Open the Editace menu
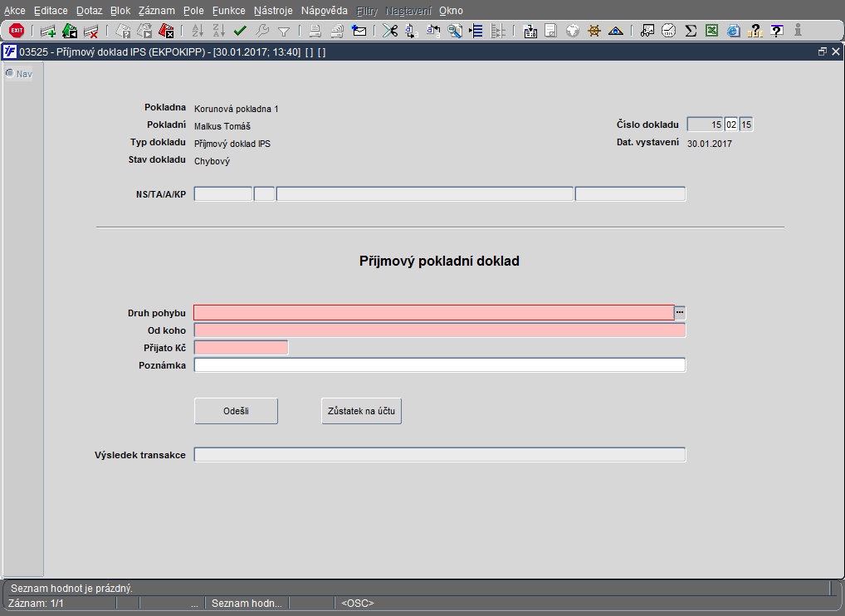 [x=51, y=10]
